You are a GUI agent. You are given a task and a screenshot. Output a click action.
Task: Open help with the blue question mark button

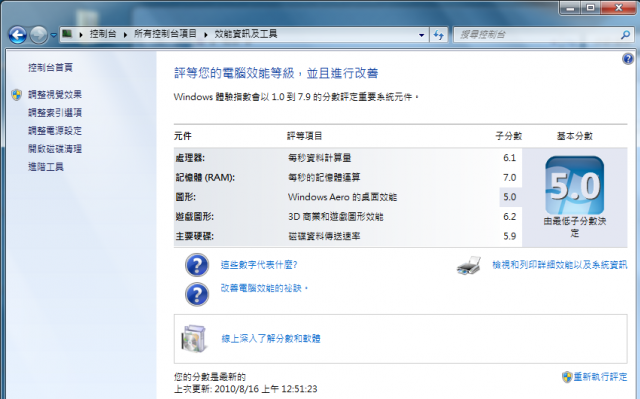(x=628, y=59)
